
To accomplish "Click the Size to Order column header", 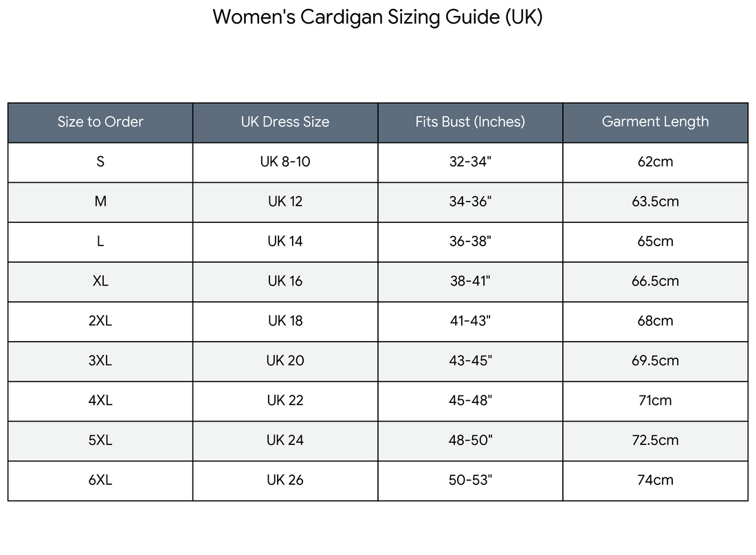I will pyautogui.click(x=100, y=122).
